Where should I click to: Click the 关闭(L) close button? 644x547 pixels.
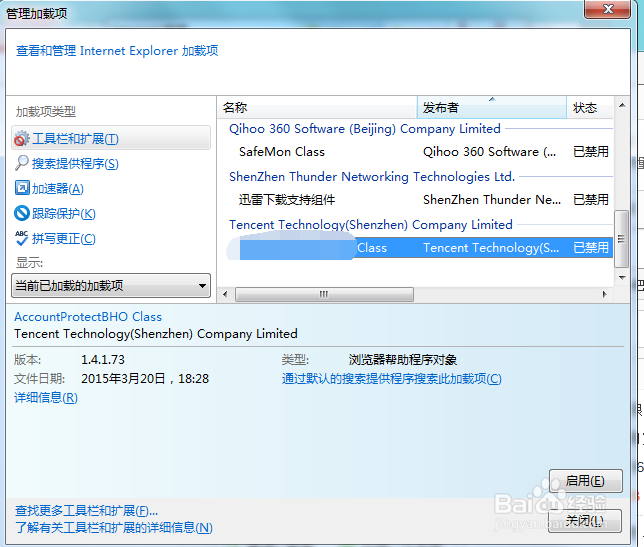[x=585, y=521]
